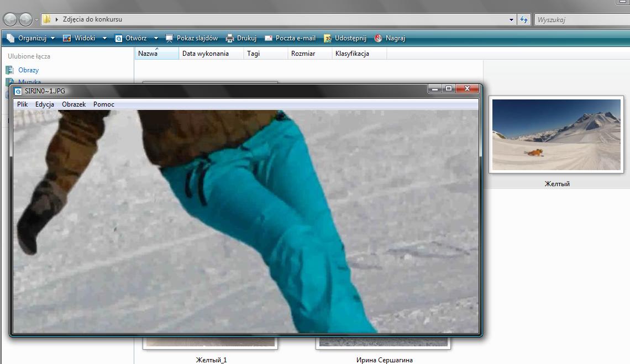Click the Back navigation arrow button
The image size is (630, 364).
tap(10, 19)
